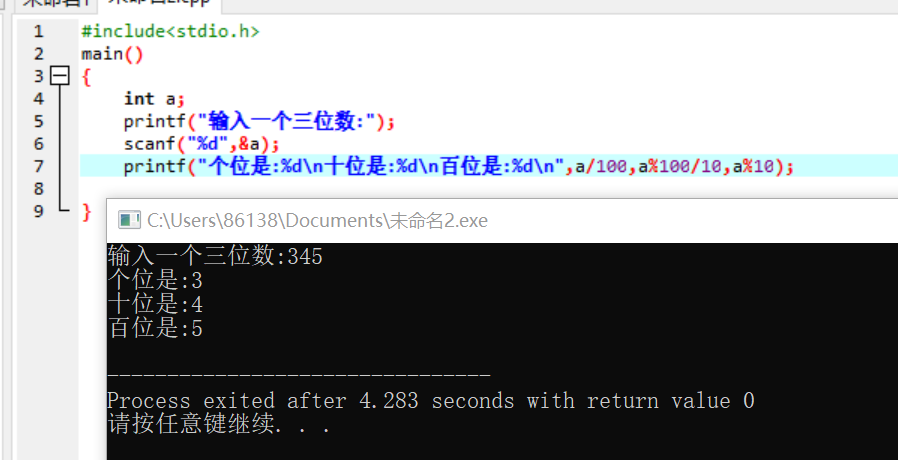Click the console line 百位是:5
Screen dimensions: 898x460
click(x=155, y=329)
